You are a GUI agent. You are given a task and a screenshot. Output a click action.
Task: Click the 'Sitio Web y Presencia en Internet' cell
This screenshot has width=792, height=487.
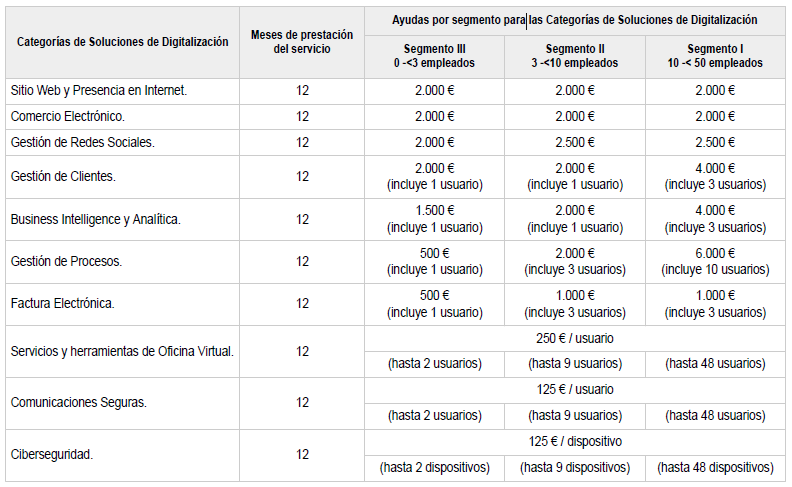[x=122, y=91]
